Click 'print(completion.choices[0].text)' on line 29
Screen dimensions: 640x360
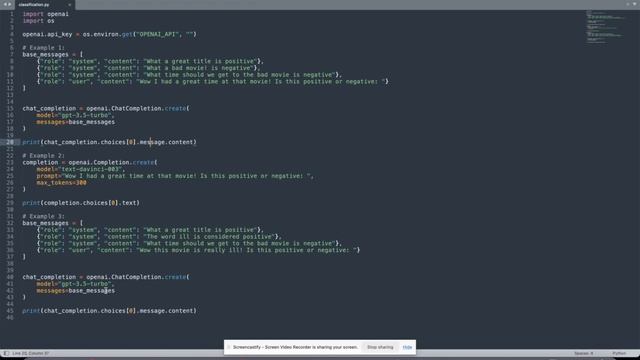81,203
